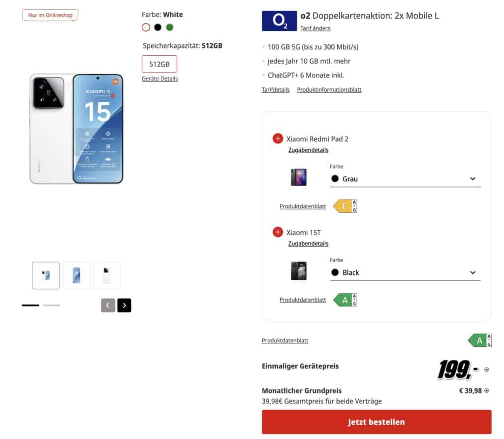504x439 pixels.
Task: Go to previous gallery image with left arrow
Action: [108, 305]
